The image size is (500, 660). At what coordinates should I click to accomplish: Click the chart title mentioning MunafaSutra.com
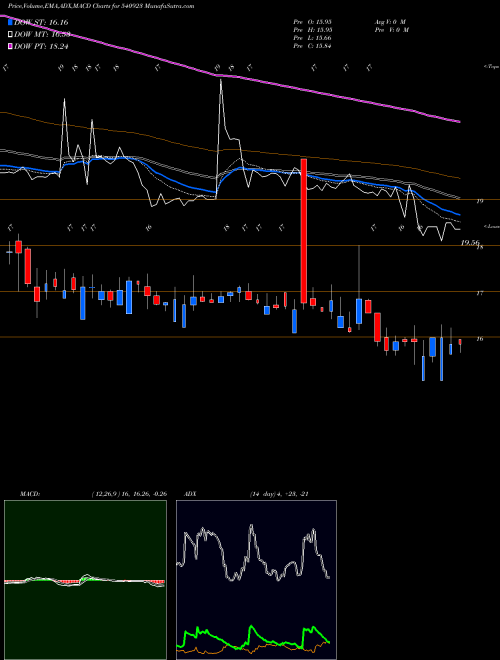point(101,7)
